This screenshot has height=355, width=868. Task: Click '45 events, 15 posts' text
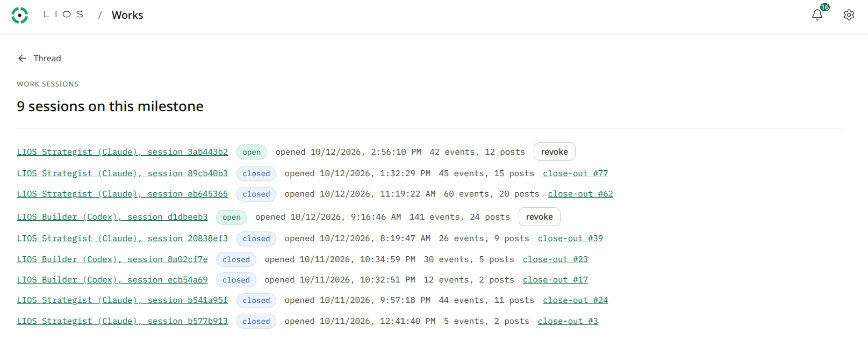(x=486, y=173)
